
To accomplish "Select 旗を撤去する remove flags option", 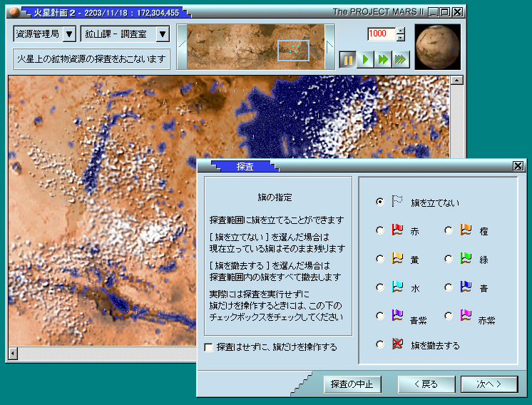I will [x=380, y=344].
